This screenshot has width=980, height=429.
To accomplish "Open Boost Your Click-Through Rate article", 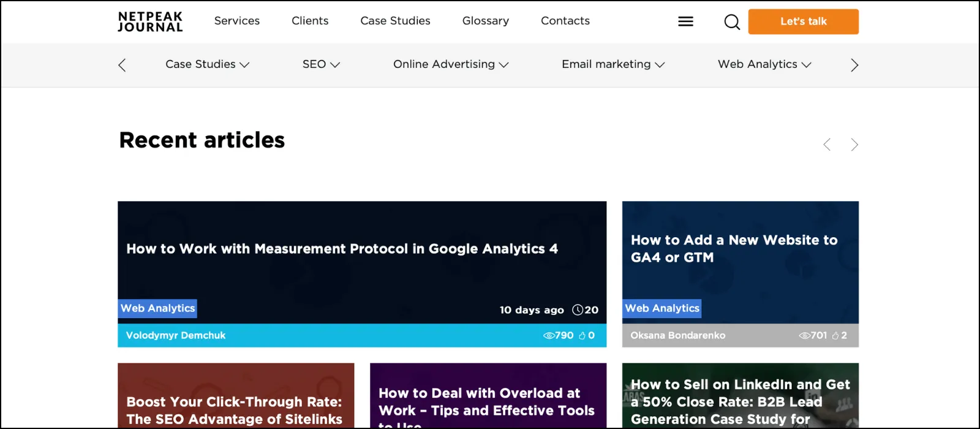I will pos(235,411).
